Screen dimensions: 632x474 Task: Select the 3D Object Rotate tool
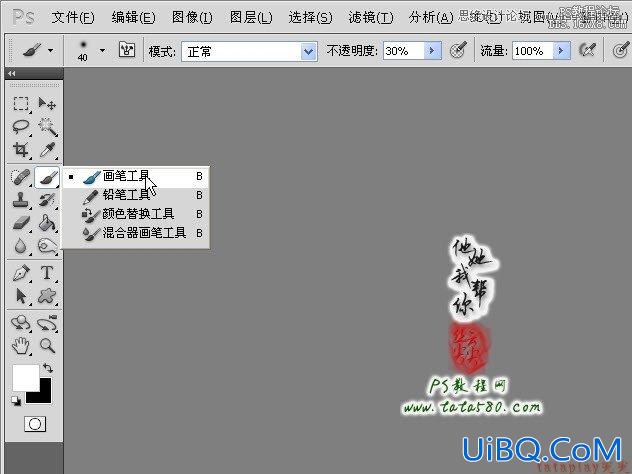click(21, 322)
